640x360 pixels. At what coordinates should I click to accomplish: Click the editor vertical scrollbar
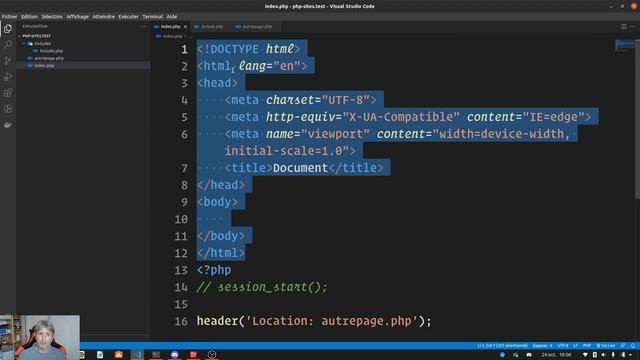638,118
